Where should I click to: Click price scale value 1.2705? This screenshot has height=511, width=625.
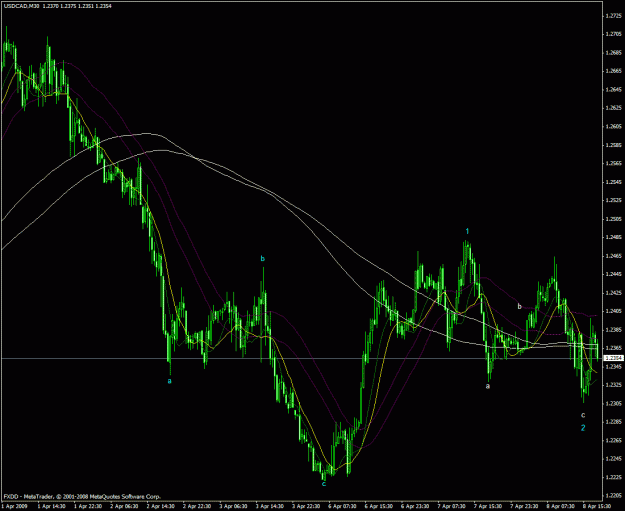[x=611, y=34]
